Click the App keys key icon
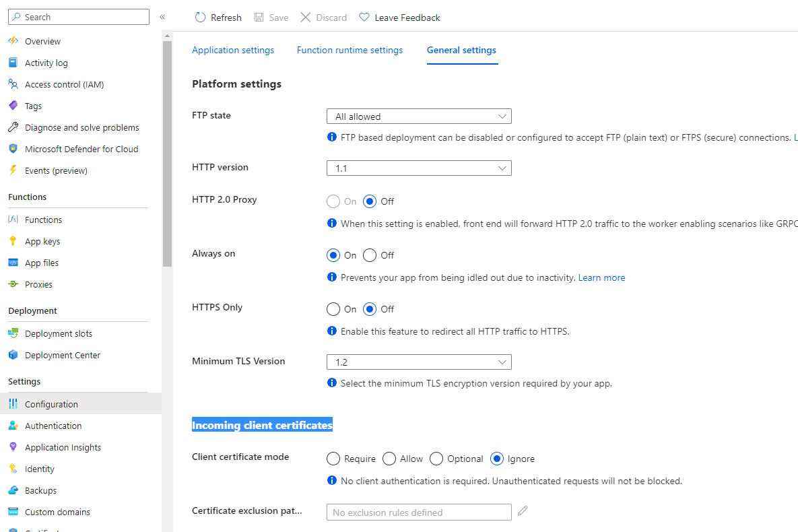 click(x=13, y=241)
